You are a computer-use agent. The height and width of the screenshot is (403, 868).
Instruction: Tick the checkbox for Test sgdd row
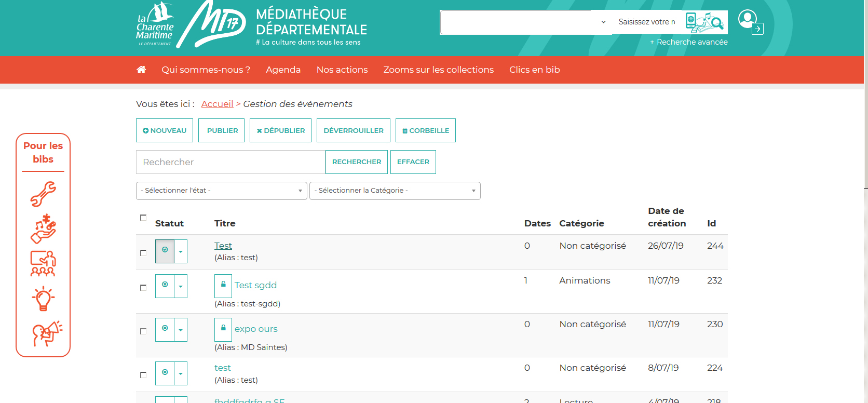point(143,288)
